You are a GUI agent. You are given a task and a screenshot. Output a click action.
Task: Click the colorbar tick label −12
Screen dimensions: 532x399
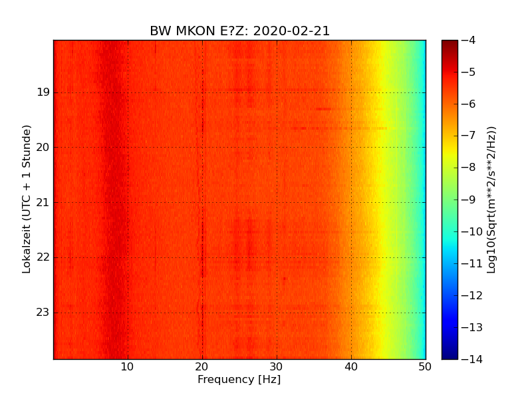point(472,295)
